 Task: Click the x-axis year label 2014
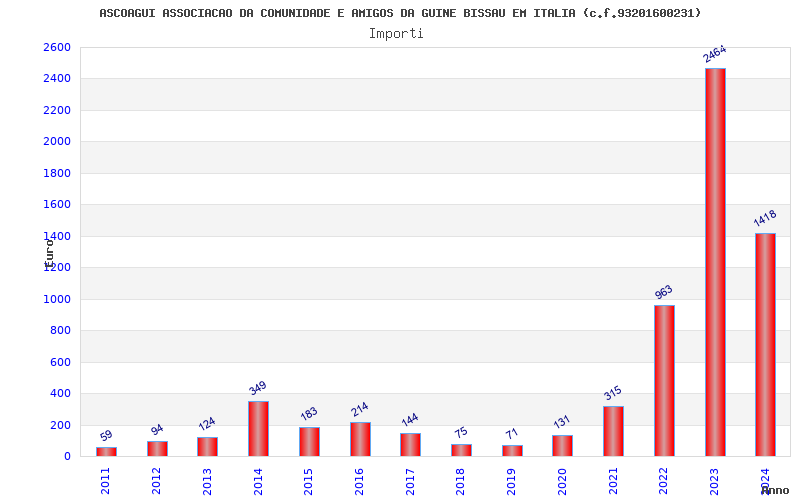(258, 481)
